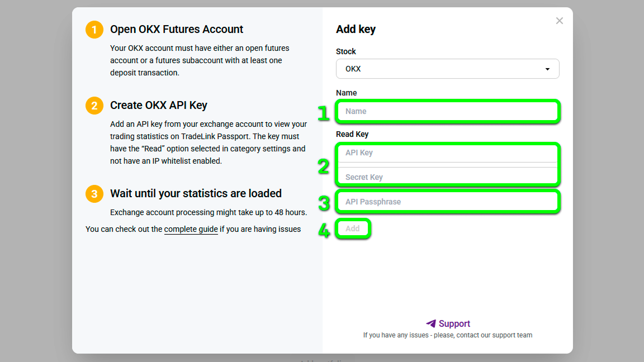The height and width of the screenshot is (362, 644).
Task: Open the complete guide link
Action: click(x=191, y=229)
